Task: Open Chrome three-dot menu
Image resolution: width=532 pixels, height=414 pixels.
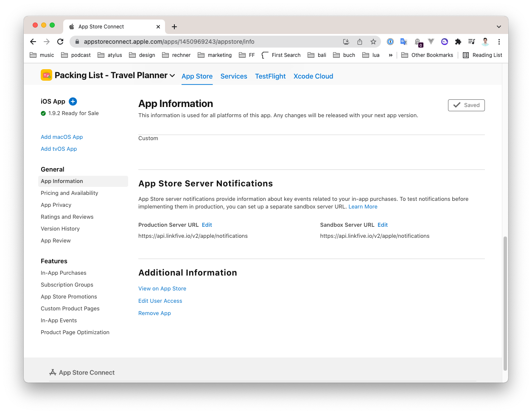Action: click(499, 42)
